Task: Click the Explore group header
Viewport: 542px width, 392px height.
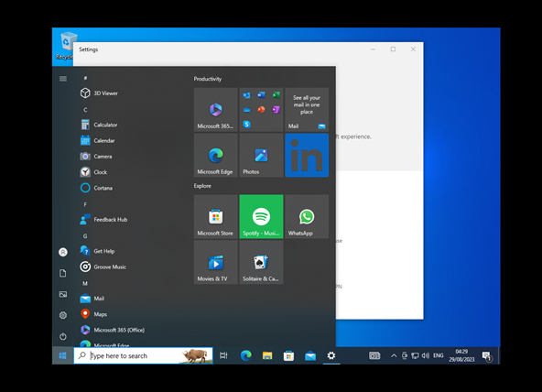Action: (x=202, y=186)
